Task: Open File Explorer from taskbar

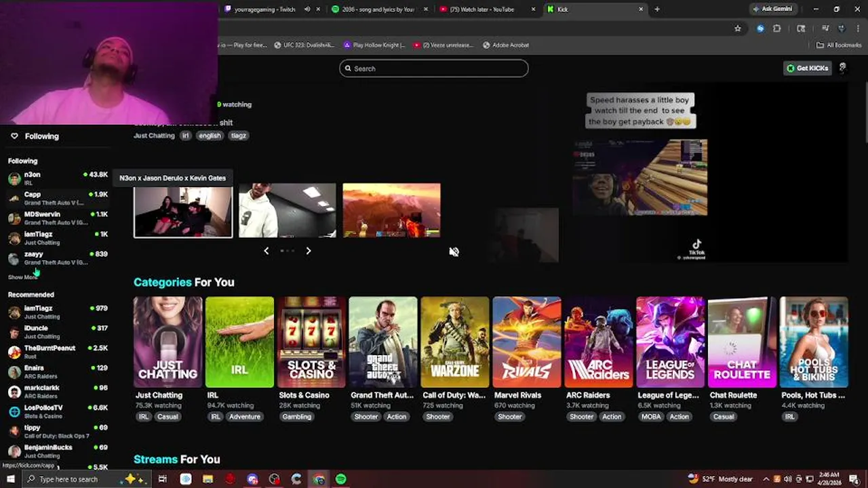Action: tap(208, 479)
